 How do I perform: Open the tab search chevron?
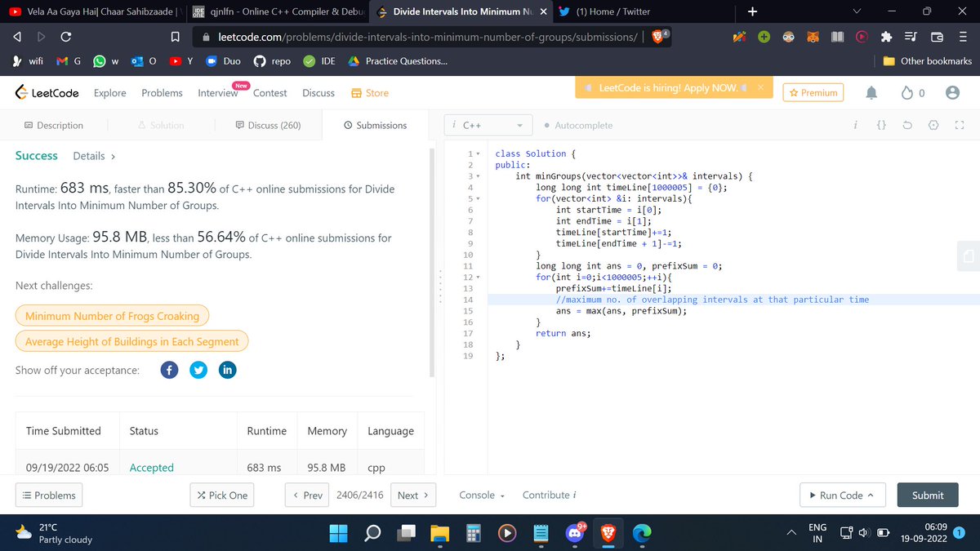pos(857,11)
